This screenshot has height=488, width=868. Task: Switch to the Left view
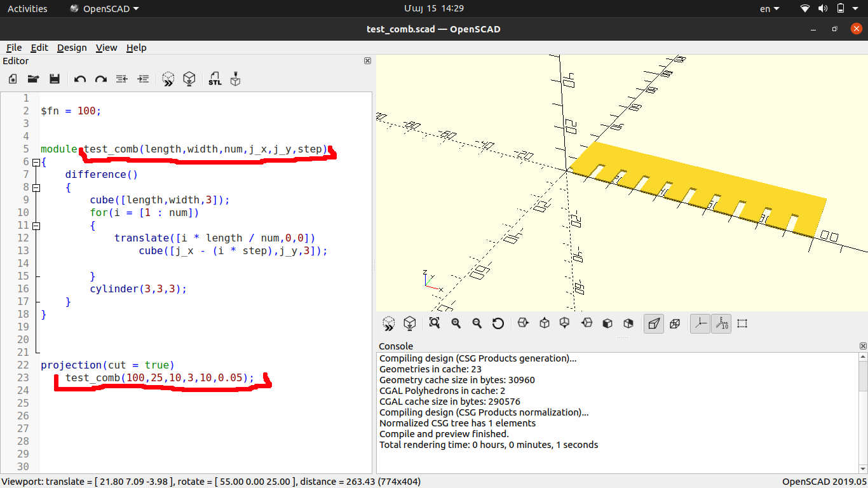click(587, 323)
